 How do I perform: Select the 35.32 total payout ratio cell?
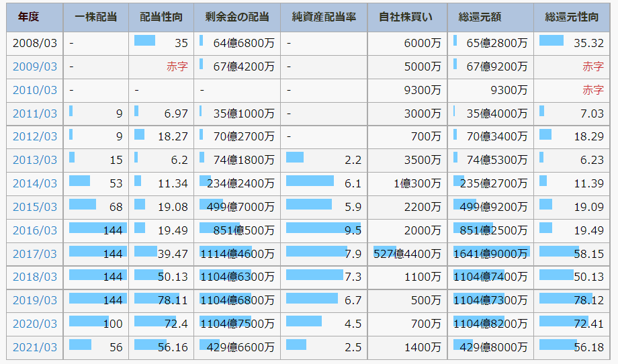pyautogui.click(x=572, y=44)
